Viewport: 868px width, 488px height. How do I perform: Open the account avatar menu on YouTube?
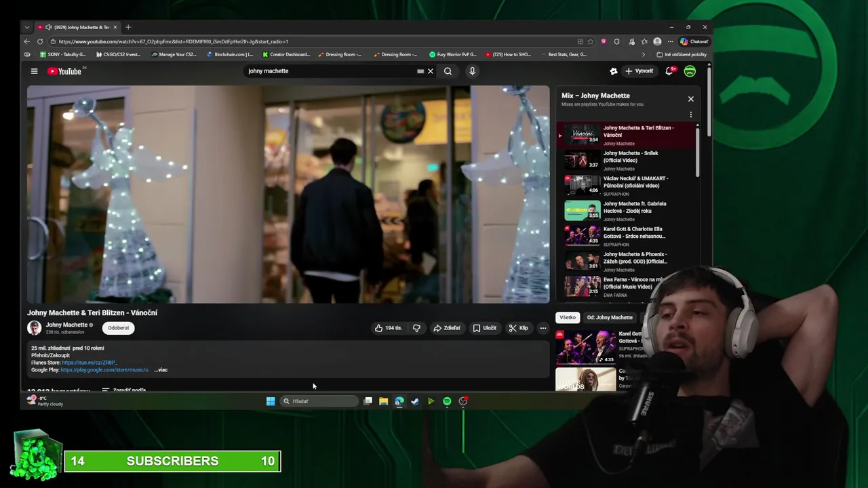tap(690, 71)
